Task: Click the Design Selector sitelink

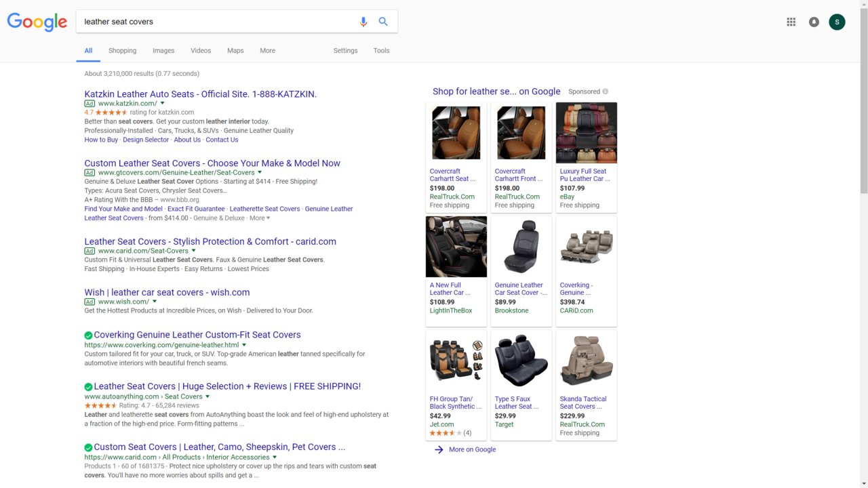Action: [146, 140]
